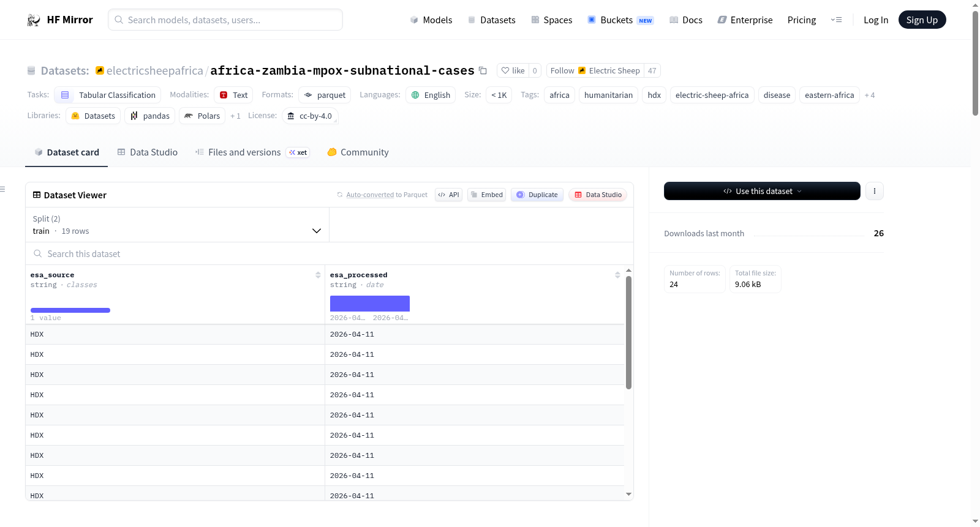Viewport: 980px width, 527px height.
Task: Click the HF Mirror logo icon
Action: click(x=34, y=20)
